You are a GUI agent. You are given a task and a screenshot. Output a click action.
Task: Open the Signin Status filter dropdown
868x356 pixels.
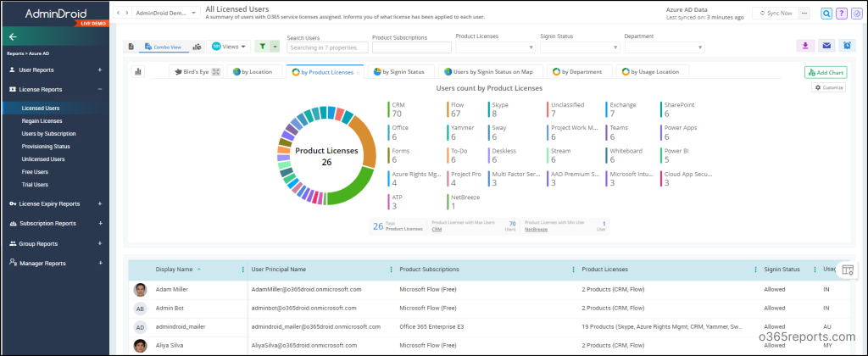[580, 47]
